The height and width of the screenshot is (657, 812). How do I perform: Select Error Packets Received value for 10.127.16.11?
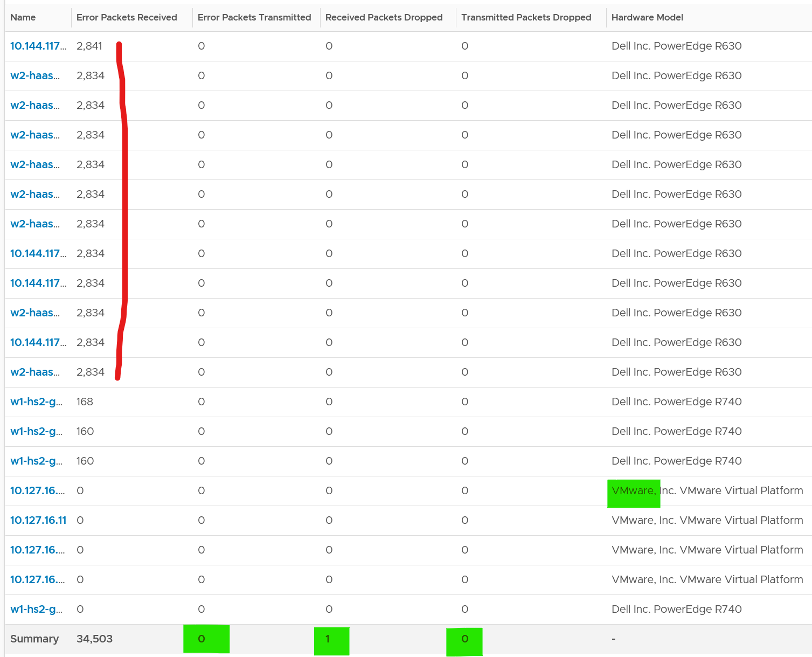pos(80,520)
